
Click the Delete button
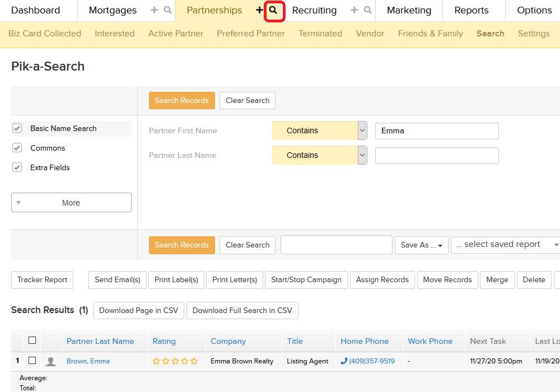coord(534,280)
